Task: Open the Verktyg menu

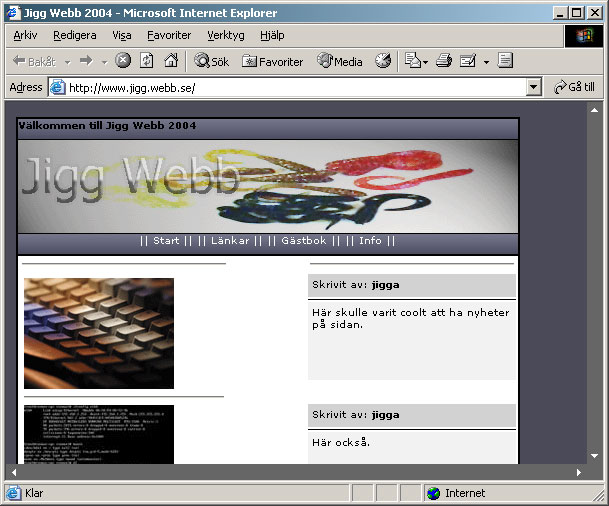Action: coord(226,35)
